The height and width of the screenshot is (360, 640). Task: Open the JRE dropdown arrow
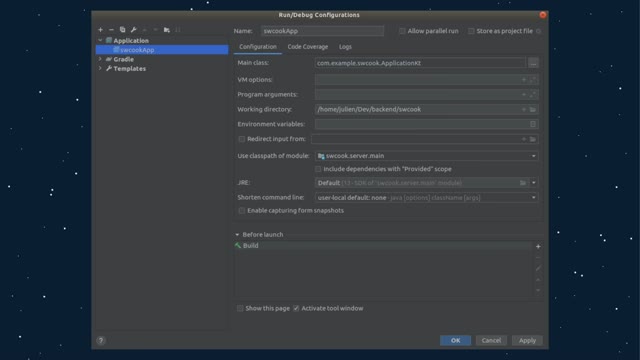pyautogui.click(x=533, y=183)
